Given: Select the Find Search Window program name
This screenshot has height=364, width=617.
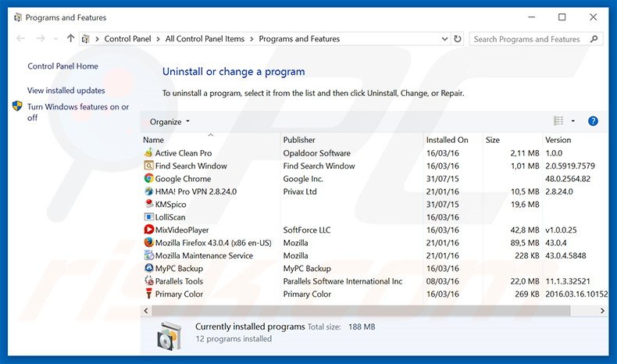Looking at the screenshot, I should click(x=191, y=166).
